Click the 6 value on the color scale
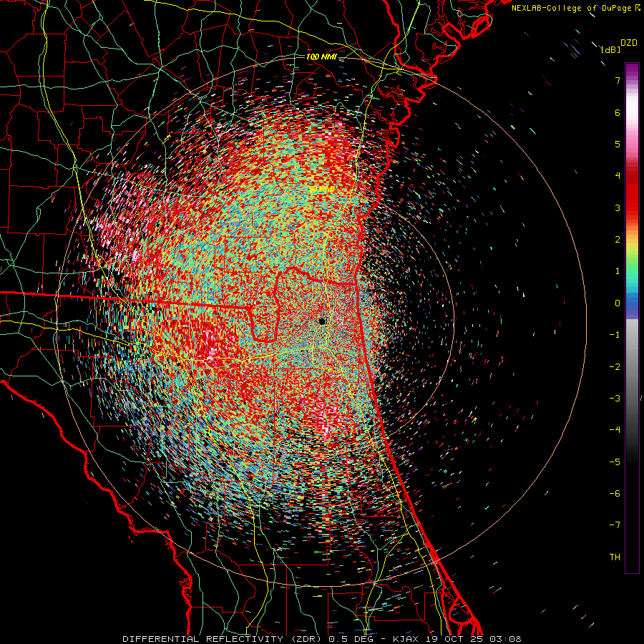644x644 pixels. 618,112
